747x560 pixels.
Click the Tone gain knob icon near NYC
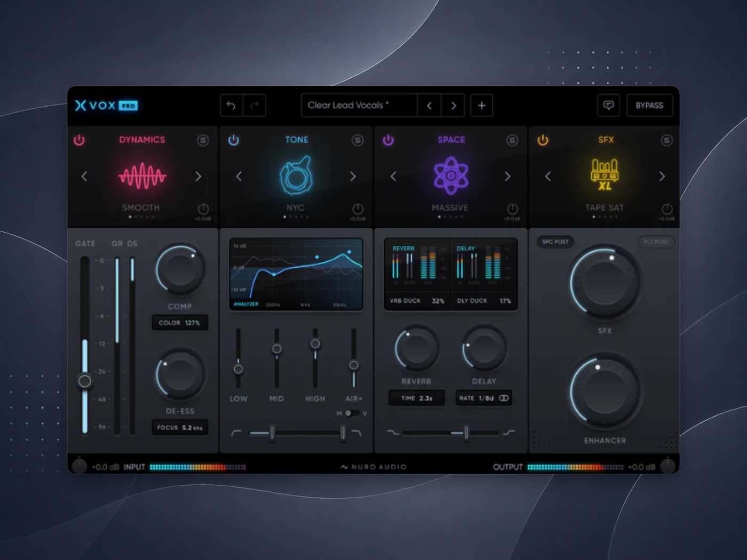click(x=357, y=209)
